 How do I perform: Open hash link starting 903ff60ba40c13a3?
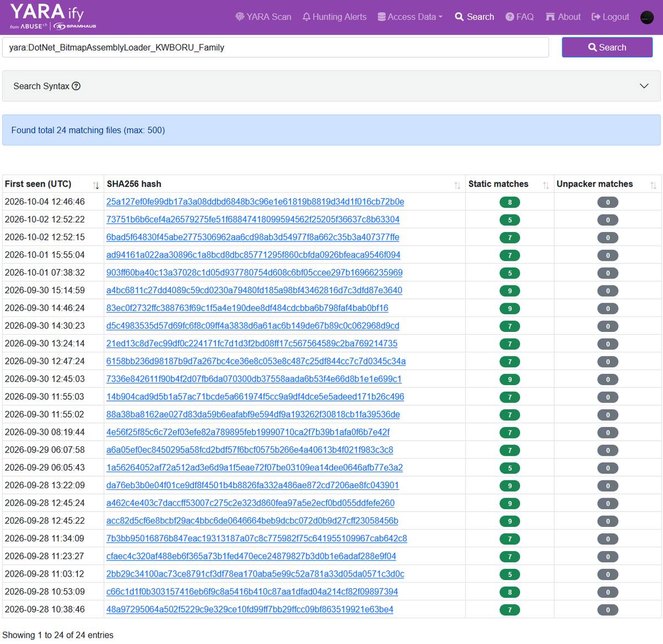(255, 272)
